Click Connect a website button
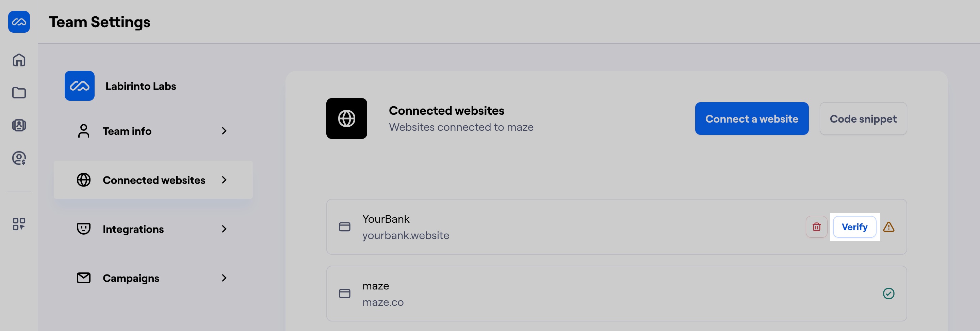The image size is (980, 331). 751,119
